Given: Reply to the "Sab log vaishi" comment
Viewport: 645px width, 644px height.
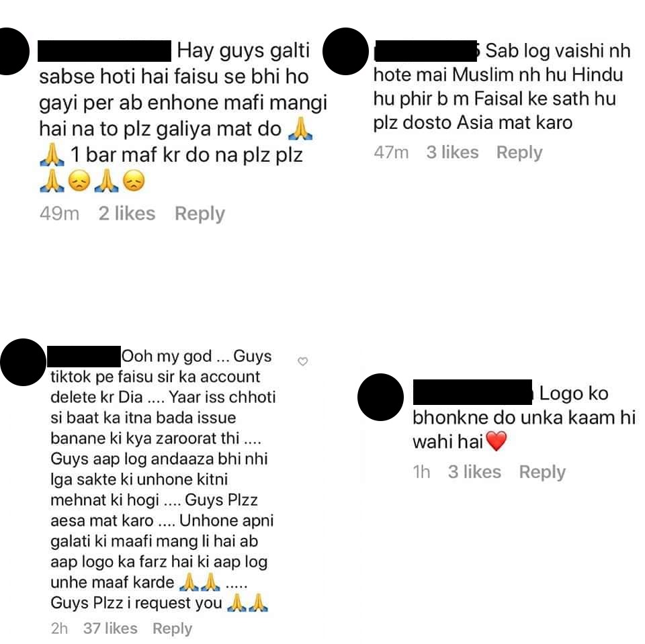Looking at the screenshot, I should click(519, 152).
